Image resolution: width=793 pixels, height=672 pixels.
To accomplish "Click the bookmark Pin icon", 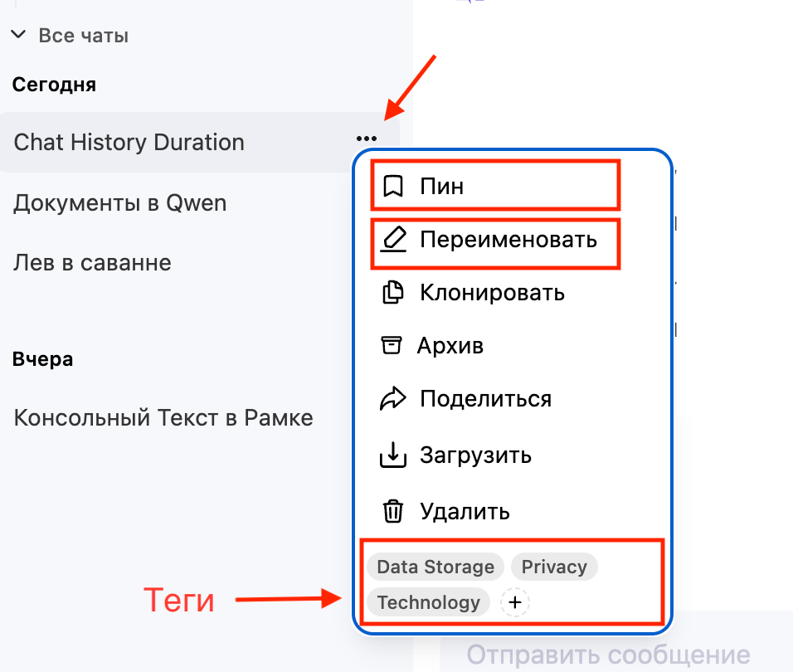I will point(392,186).
